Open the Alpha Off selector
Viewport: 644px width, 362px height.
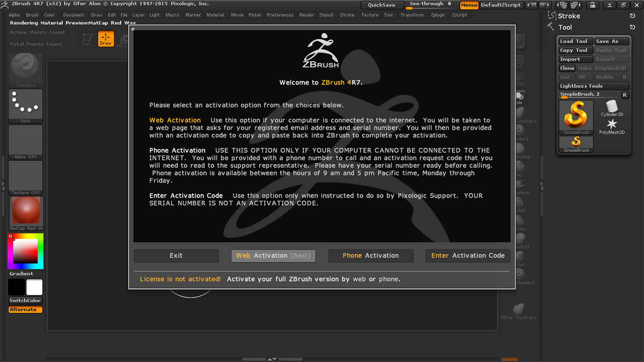[x=25, y=142]
